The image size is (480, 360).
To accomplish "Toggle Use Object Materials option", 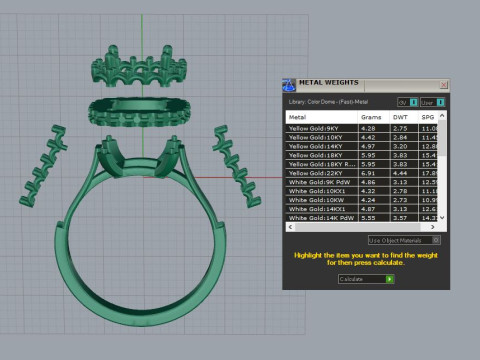I will 404,240.
